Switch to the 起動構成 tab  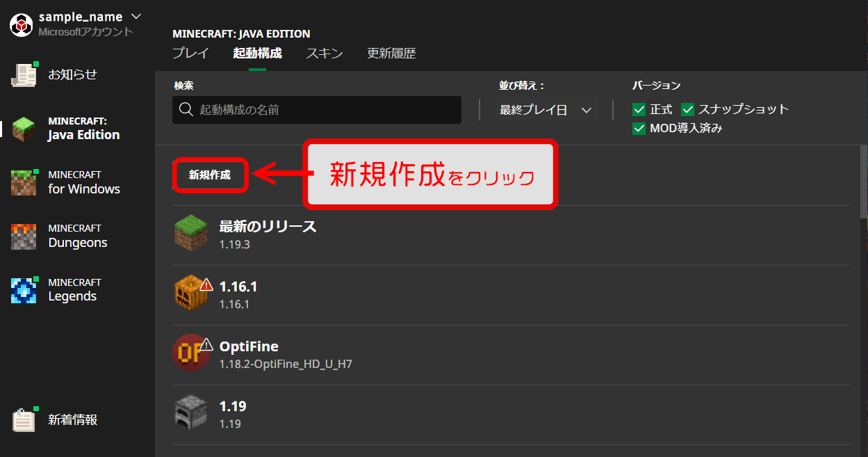pos(257,54)
